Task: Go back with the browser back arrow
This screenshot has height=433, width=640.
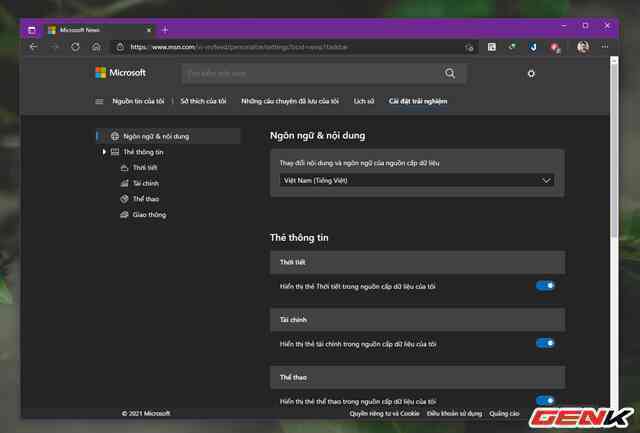Action: click(x=33, y=47)
